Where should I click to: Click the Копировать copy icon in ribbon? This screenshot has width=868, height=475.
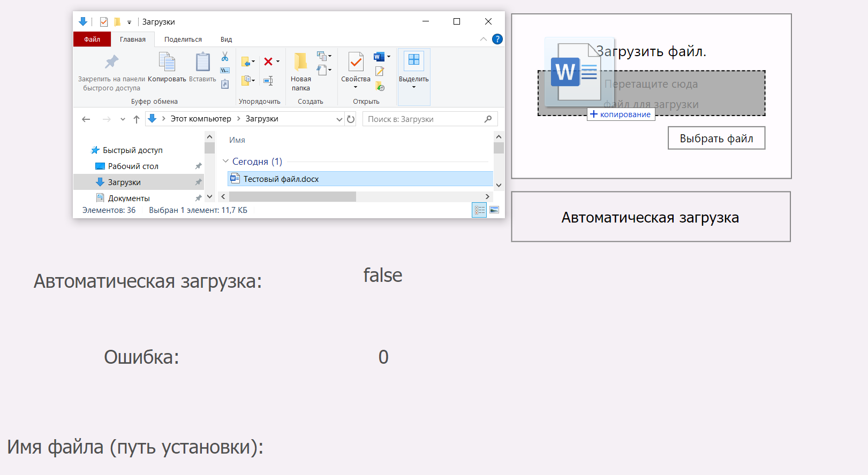(x=167, y=62)
